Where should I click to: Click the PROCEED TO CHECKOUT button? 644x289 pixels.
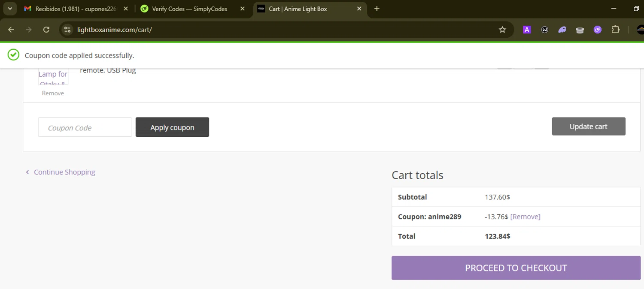click(x=516, y=268)
